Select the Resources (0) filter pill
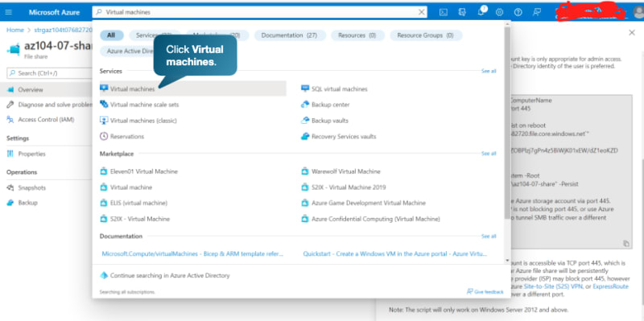Image resolution: width=644 pixels, height=321 pixels. tap(357, 35)
